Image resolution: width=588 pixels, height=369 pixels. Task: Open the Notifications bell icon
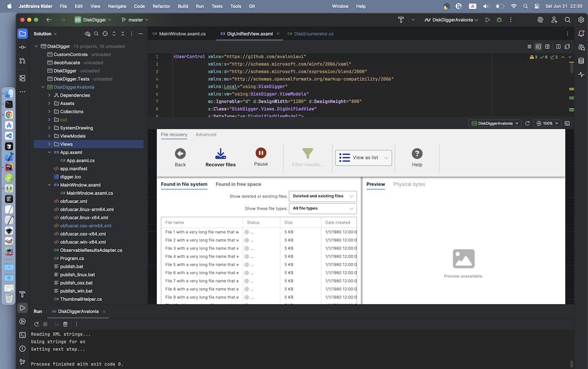[x=581, y=34]
